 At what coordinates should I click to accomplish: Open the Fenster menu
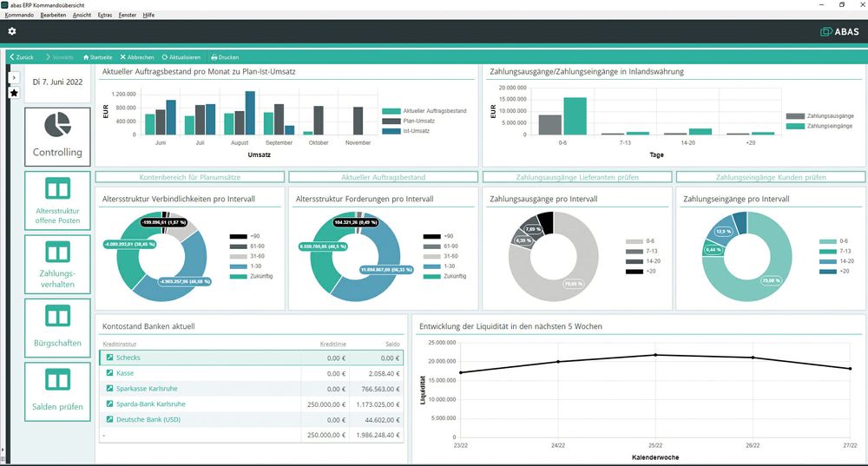click(x=128, y=15)
